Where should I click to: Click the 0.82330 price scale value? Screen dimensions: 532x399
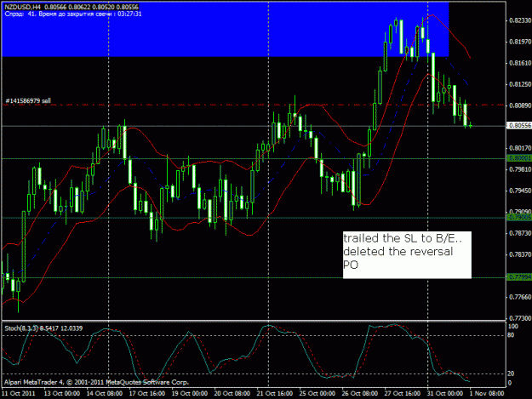[520, 20]
